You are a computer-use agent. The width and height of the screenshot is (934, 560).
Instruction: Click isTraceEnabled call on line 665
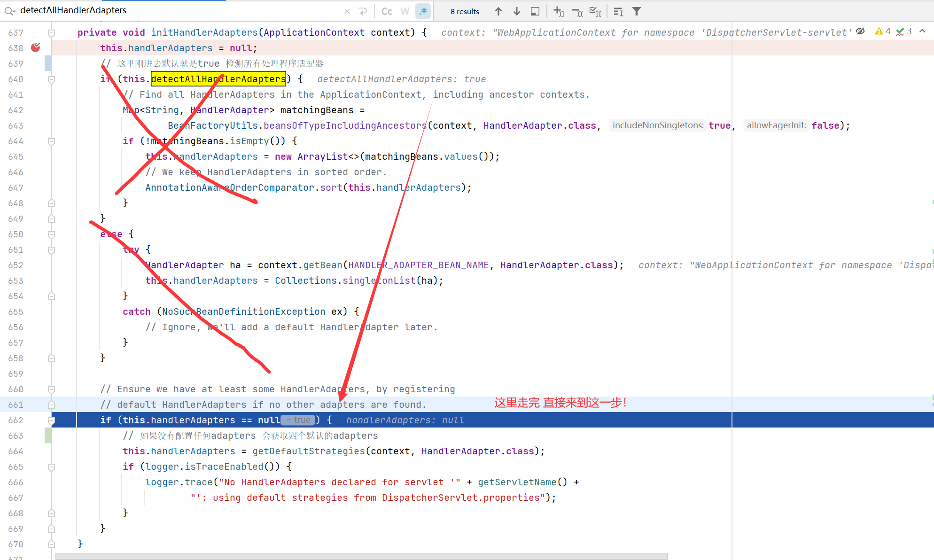click(224, 467)
